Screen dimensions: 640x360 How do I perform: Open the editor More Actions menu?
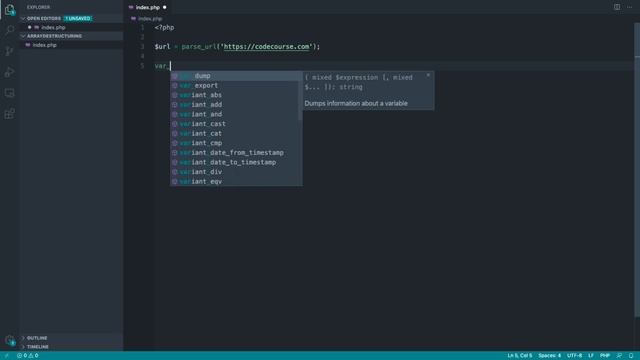coord(629,7)
